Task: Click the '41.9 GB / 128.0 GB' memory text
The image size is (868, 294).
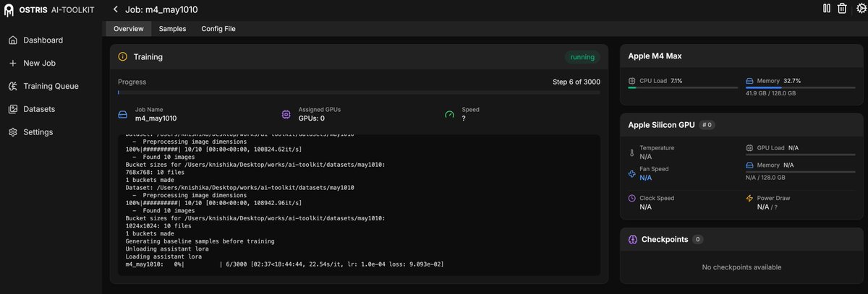Action: coord(770,93)
